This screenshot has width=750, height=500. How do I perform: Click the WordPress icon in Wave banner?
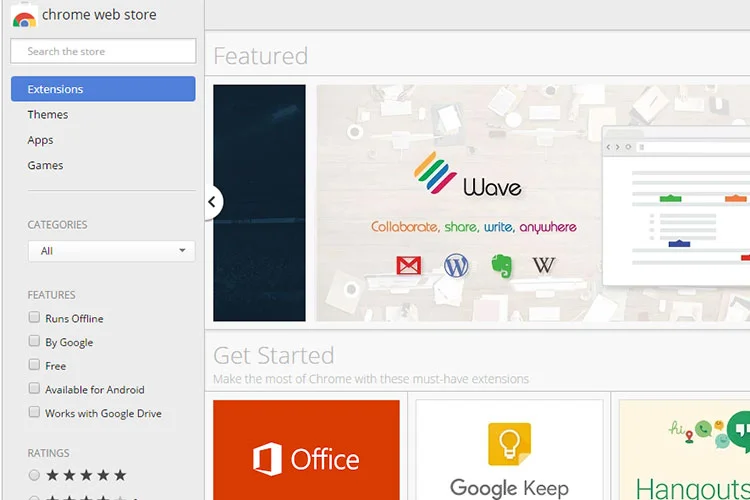(x=456, y=265)
